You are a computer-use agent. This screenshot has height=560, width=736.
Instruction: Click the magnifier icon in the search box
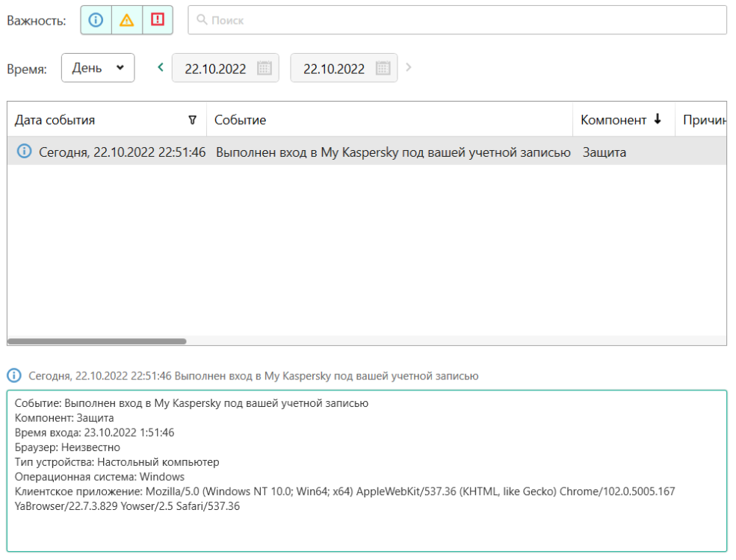click(202, 19)
